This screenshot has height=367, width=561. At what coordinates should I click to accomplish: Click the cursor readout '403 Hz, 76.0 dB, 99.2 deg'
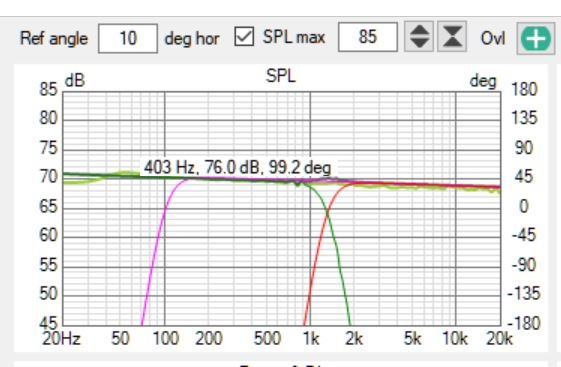coord(237,167)
